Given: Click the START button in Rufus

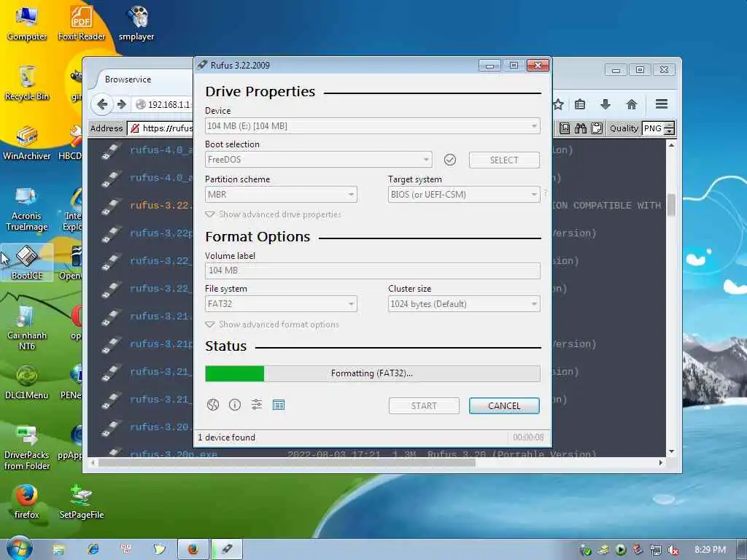Looking at the screenshot, I should pyautogui.click(x=424, y=405).
